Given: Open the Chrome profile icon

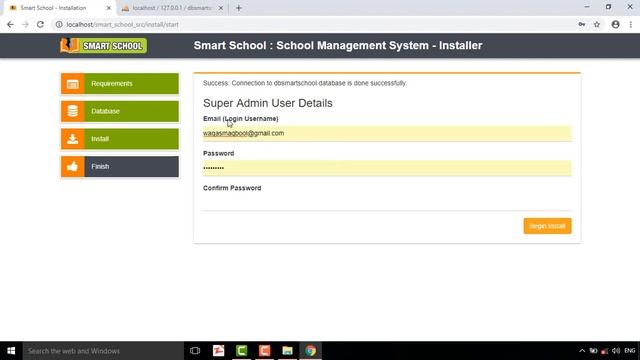Looking at the screenshot, I should pos(616,24).
